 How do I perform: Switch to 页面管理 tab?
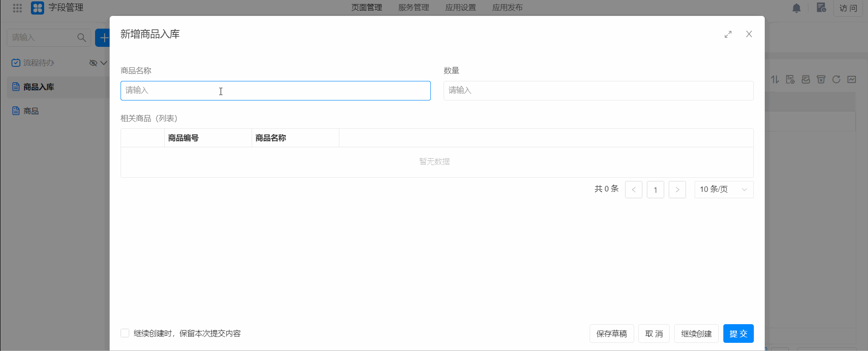(x=366, y=8)
